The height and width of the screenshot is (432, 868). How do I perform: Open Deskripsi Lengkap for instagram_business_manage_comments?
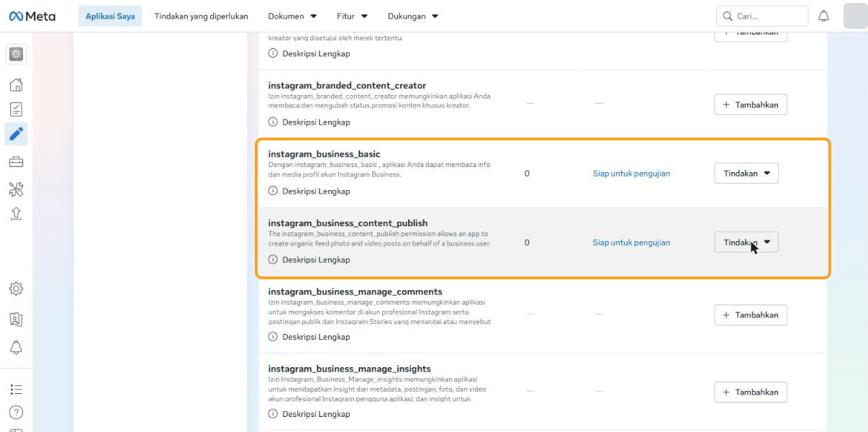coord(316,337)
